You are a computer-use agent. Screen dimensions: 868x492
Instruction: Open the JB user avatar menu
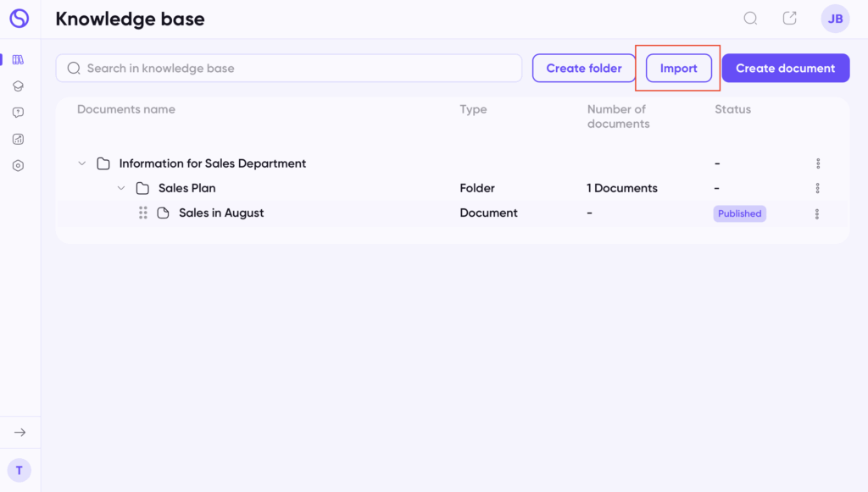(835, 19)
